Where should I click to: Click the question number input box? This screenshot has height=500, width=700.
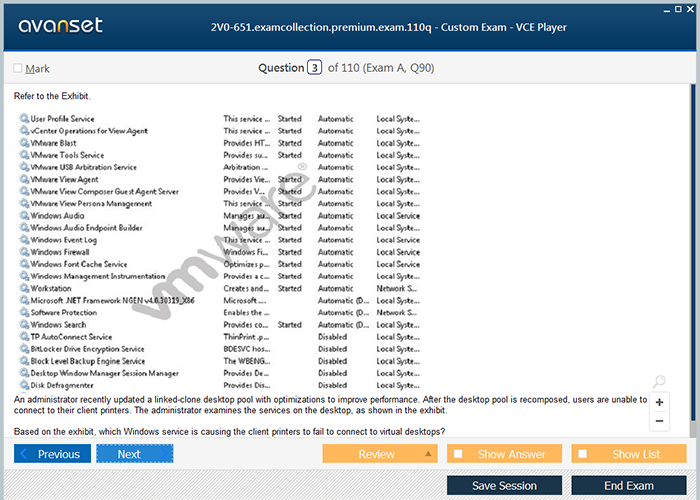pos(314,68)
